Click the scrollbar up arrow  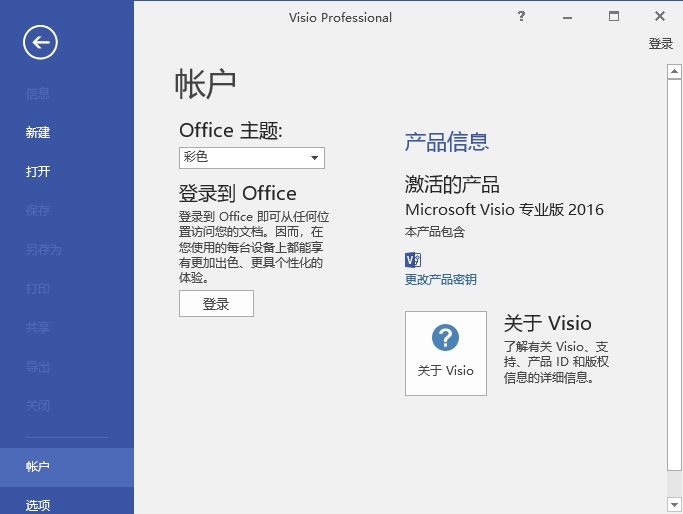(x=674, y=71)
